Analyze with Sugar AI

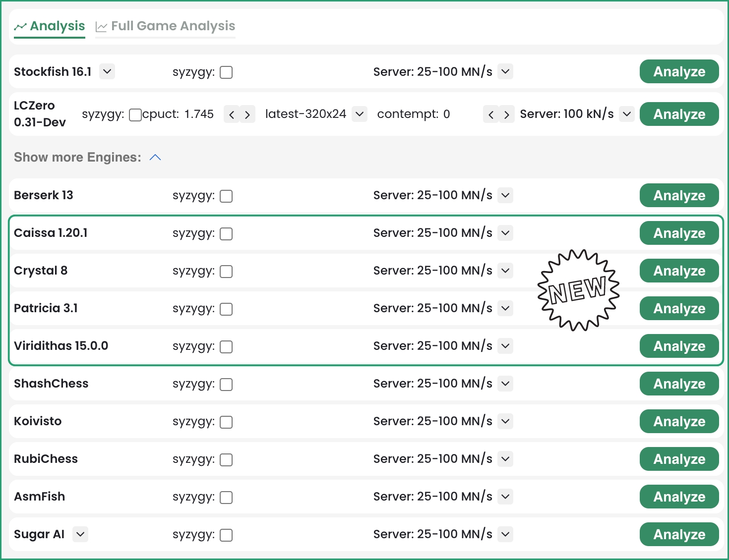click(679, 534)
